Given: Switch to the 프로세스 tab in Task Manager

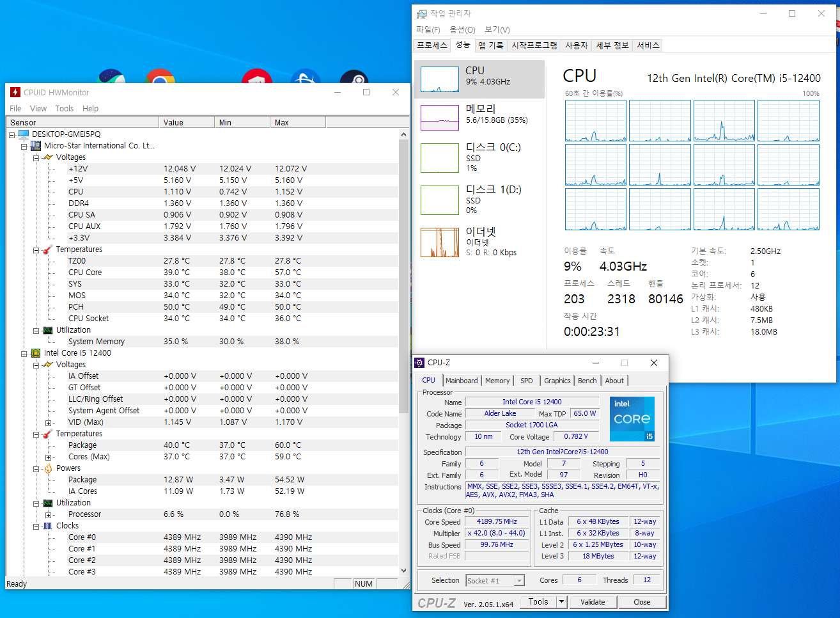Looking at the screenshot, I should click(432, 45).
